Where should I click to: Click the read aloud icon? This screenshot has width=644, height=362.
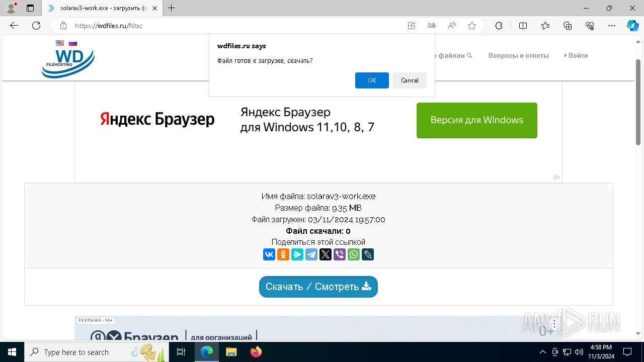click(x=452, y=26)
